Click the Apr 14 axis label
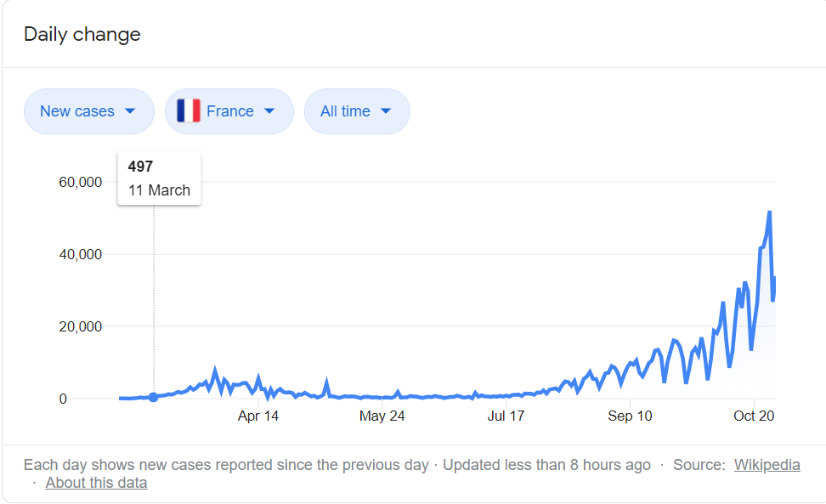Screen dimensions: 826x504 pos(258,416)
